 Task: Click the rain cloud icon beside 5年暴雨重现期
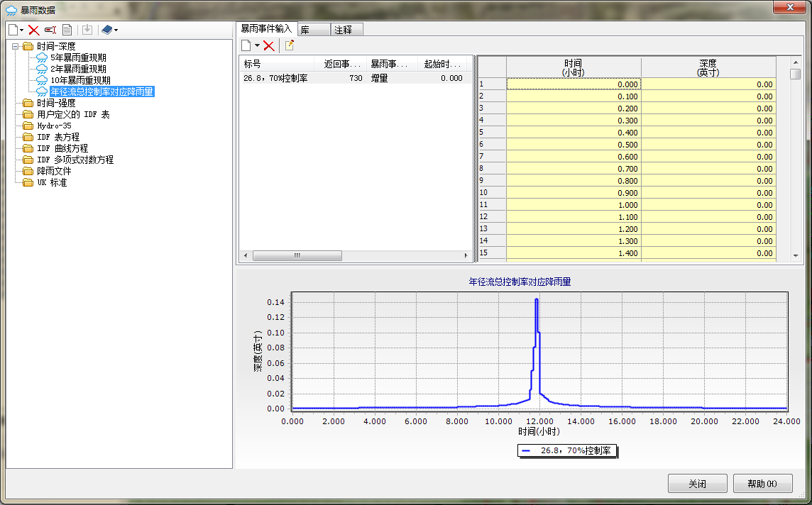click(41, 58)
